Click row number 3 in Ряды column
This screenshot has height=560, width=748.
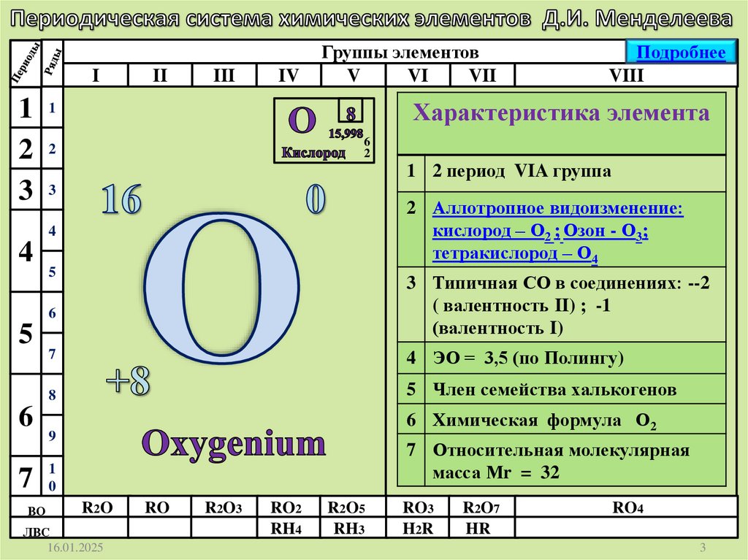[x=52, y=189]
